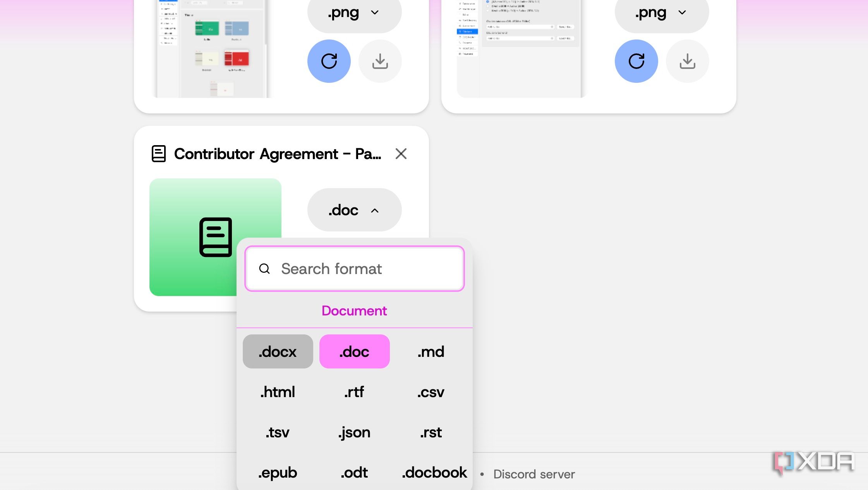Click the download icon on left image card
868x490 pixels.
pyautogui.click(x=380, y=61)
